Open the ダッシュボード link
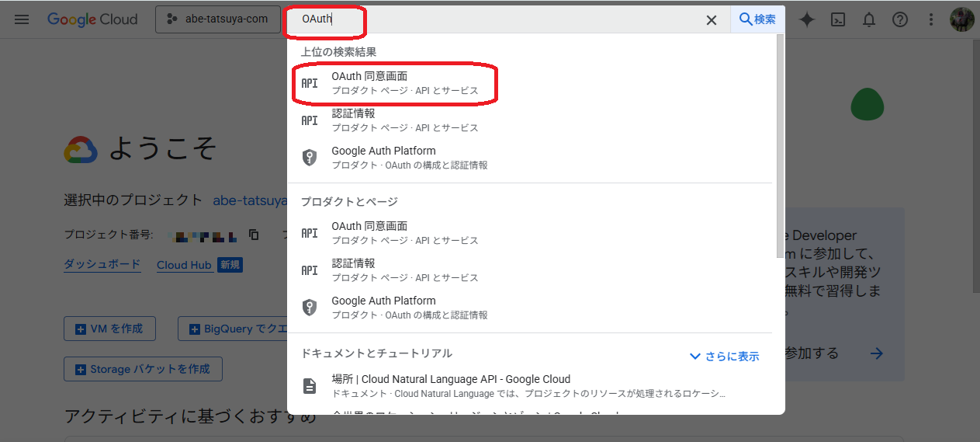This screenshot has width=980, height=442. coord(102,264)
